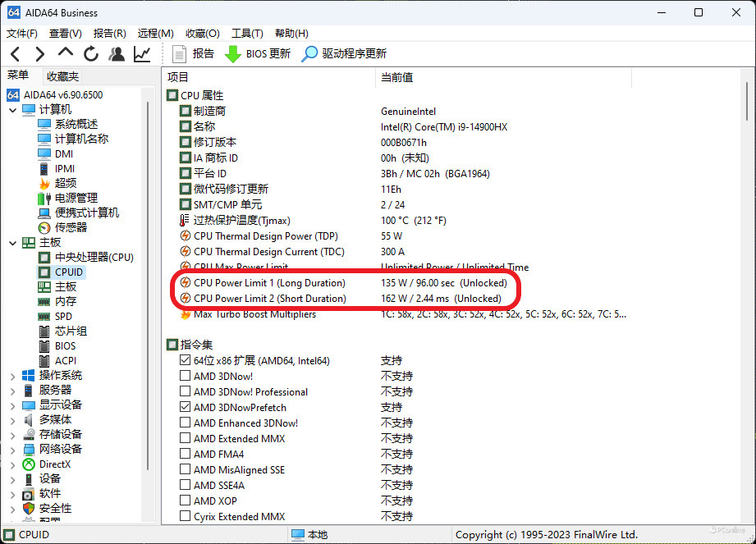
Task: Select the CPU Thermal Design Power (TDP) row
Action: 266,236
